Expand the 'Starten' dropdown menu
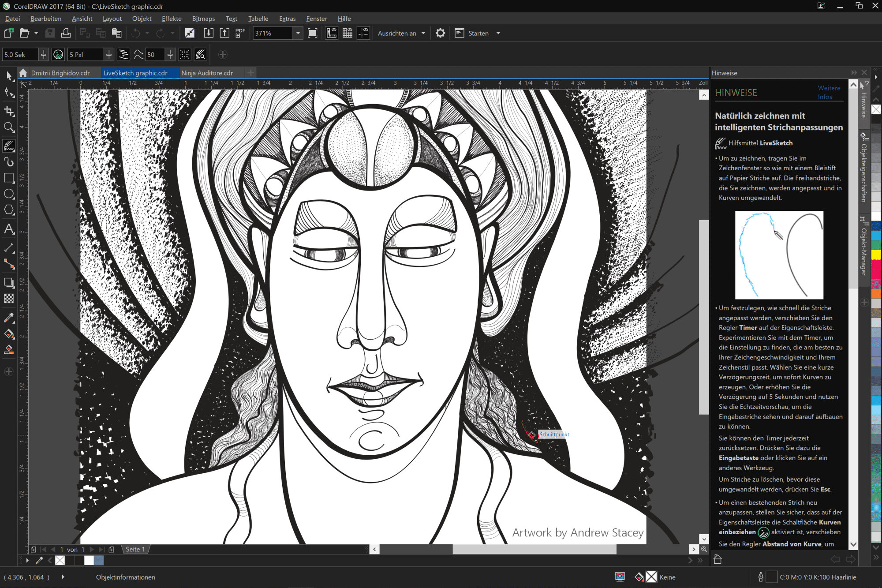882x588 pixels. (x=498, y=33)
